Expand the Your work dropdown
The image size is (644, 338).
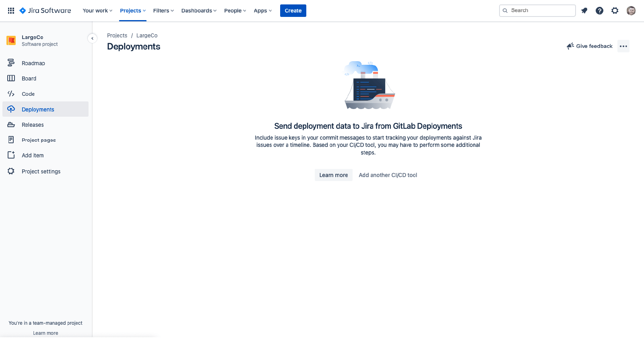click(x=97, y=10)
